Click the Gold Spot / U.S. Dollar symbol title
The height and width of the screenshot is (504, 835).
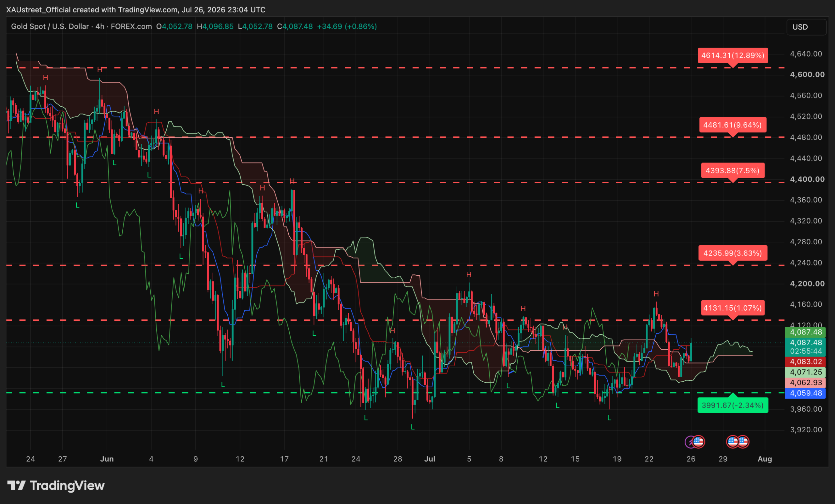[50, 26]
